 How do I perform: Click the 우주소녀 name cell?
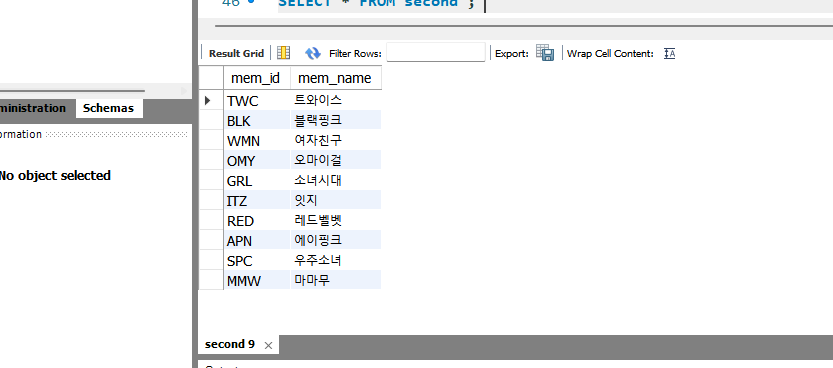(336, 261)
